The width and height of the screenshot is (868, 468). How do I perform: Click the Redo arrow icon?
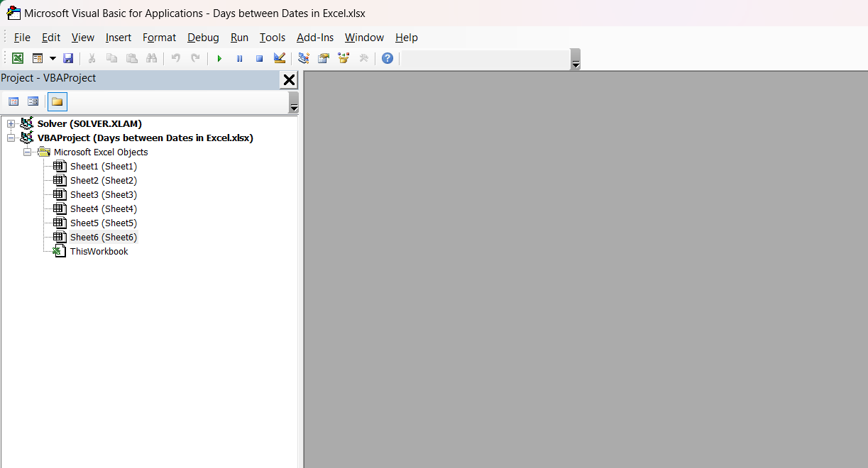195,58
